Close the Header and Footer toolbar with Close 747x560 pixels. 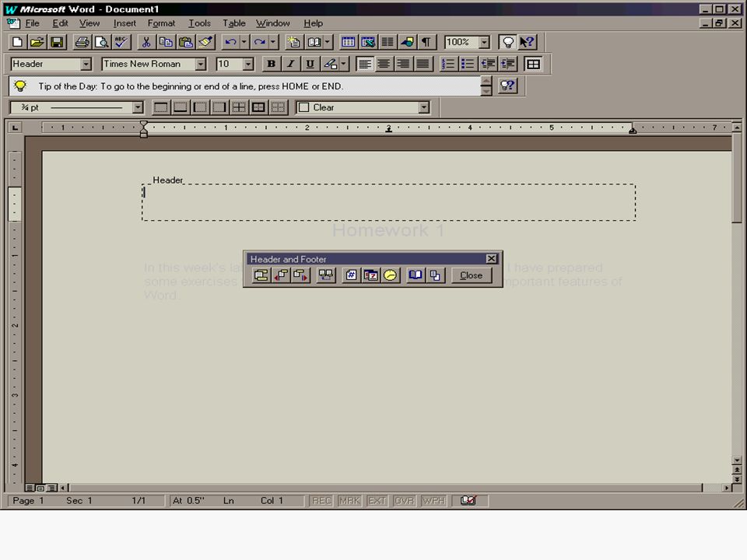472,275
